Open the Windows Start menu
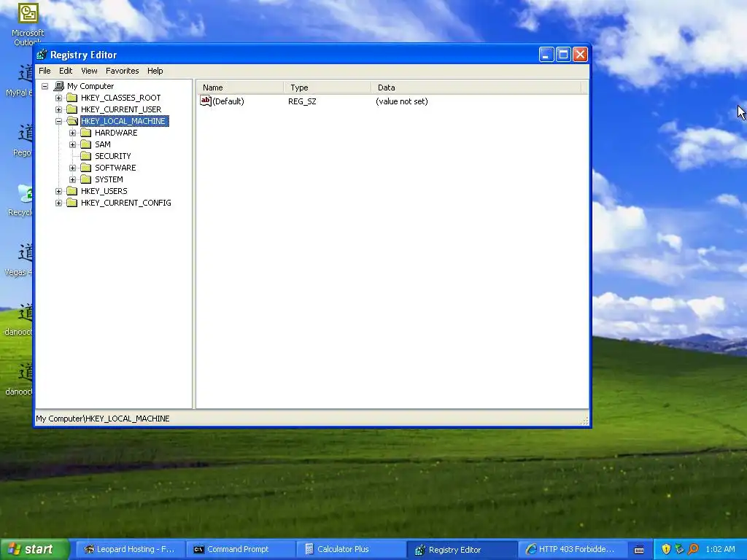This screenshot has height=560, width=747. pyautogui.click(x=34, y=549)
